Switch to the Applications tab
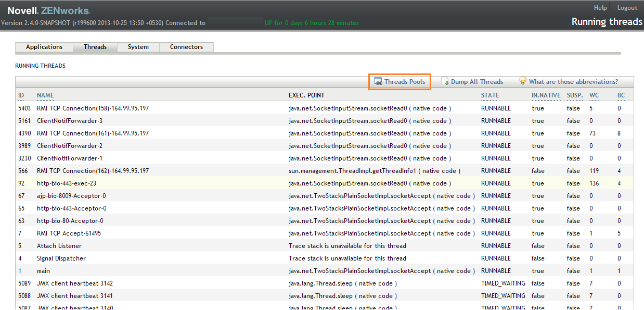The height and width of the screenshot is (310, 644). click(x=44, y=47)
